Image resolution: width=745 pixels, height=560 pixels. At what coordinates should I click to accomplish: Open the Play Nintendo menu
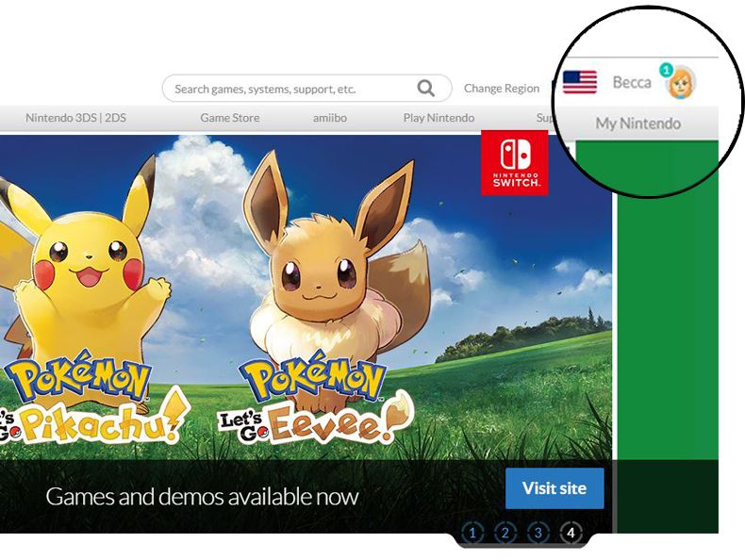click(439, 118)
